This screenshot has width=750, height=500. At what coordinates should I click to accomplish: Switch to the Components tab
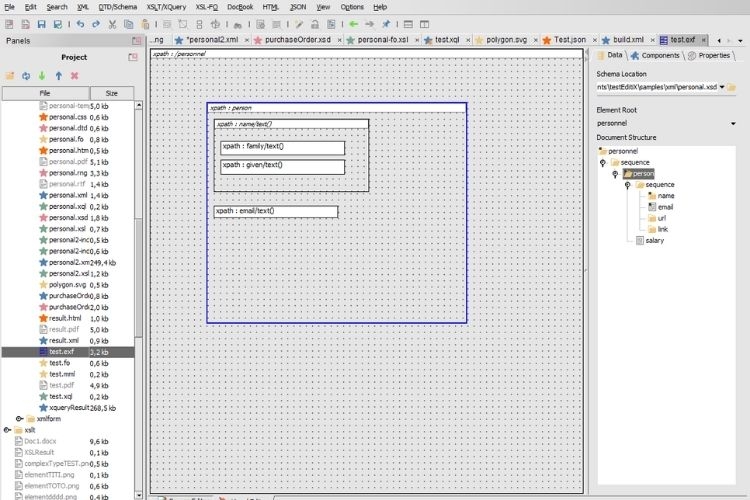[655, 56]
